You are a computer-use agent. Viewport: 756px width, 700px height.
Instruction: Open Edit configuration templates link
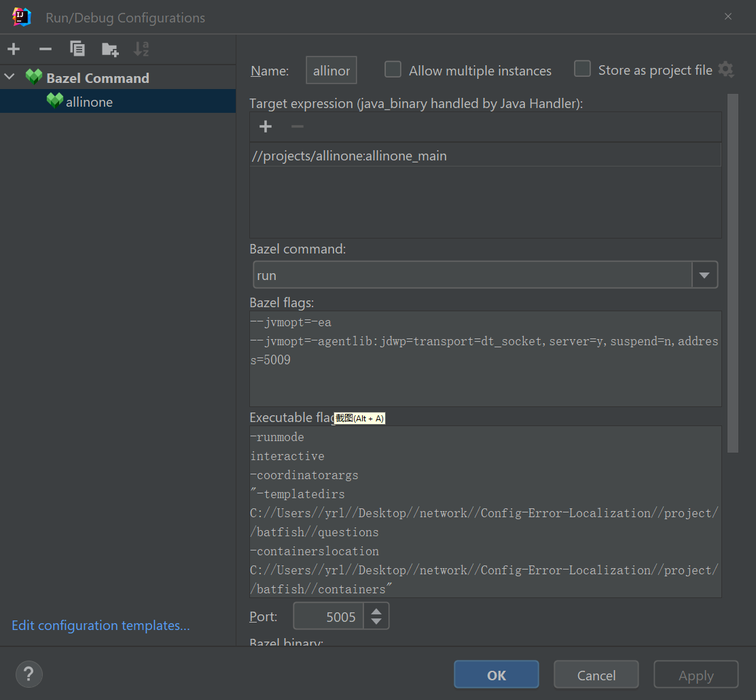pos(101,625)
